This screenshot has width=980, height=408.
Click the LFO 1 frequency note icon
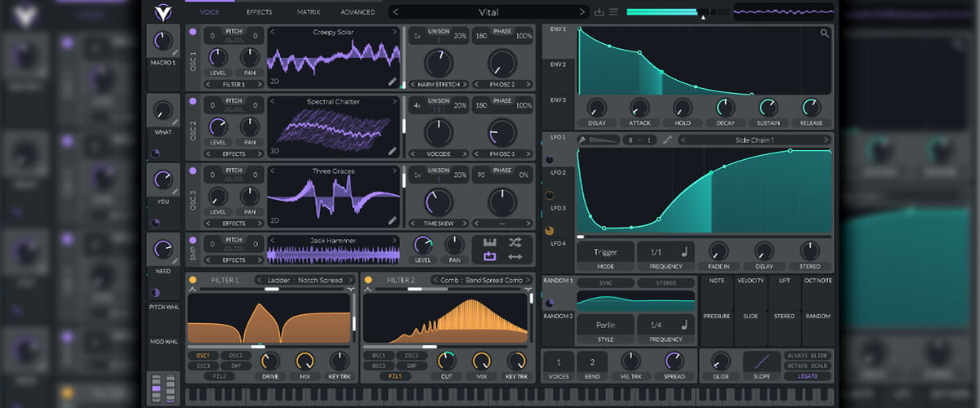[x=683, y=252]
